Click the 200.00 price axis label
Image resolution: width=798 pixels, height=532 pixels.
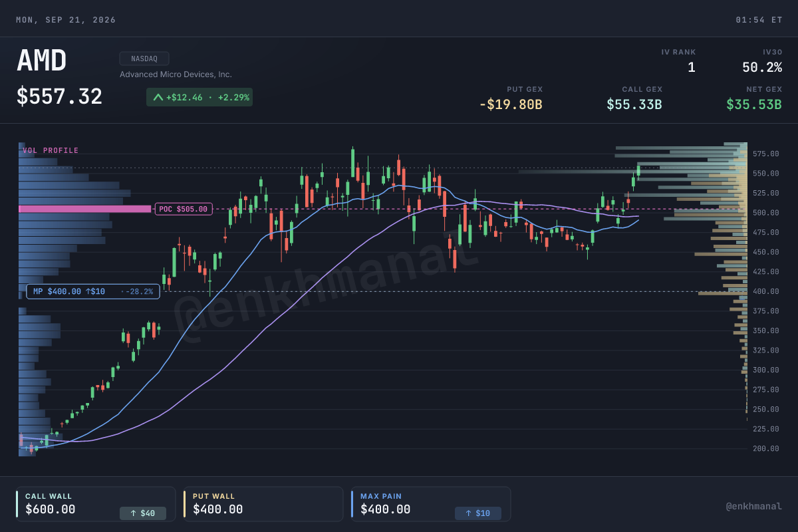coord(766,448)
